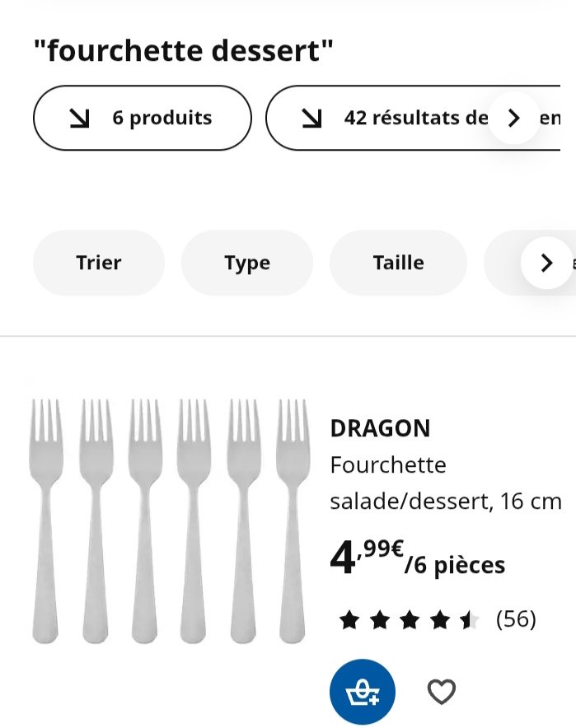Open the DRAGON product name link

pyautogui.click(x=380, y=428)
